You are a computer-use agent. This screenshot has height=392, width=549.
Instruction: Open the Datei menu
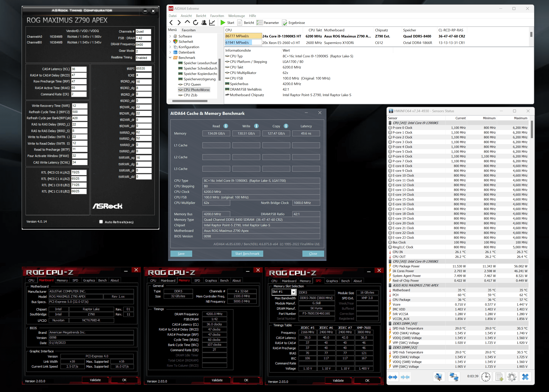pyautogui.click(x=172, y=16)
